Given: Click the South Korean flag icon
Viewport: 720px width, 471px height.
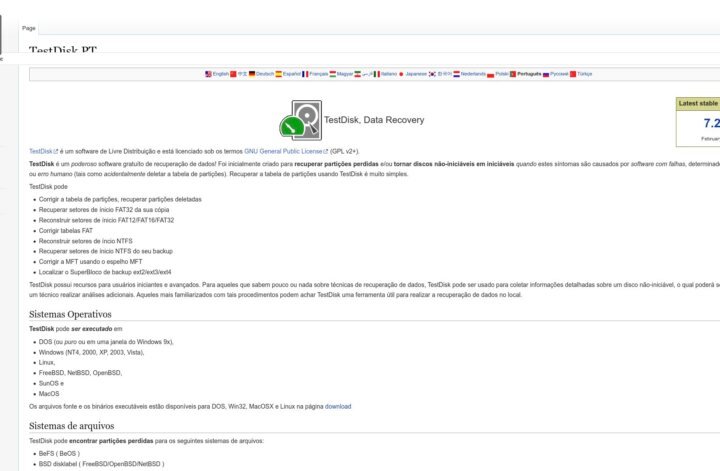Looking at the screenshot, I should pyautogui.click(x=432, y=74).
